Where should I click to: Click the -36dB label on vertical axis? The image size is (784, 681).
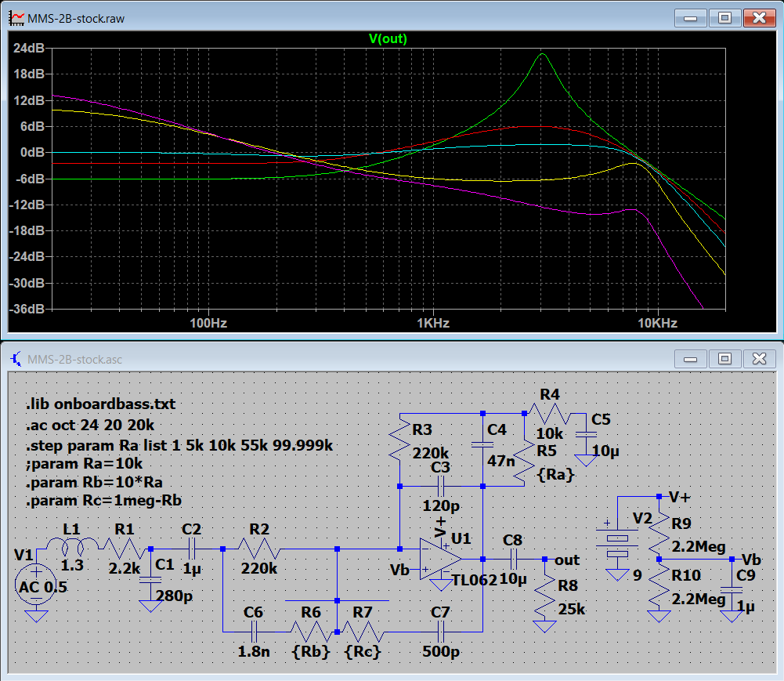tap(27, 309)
